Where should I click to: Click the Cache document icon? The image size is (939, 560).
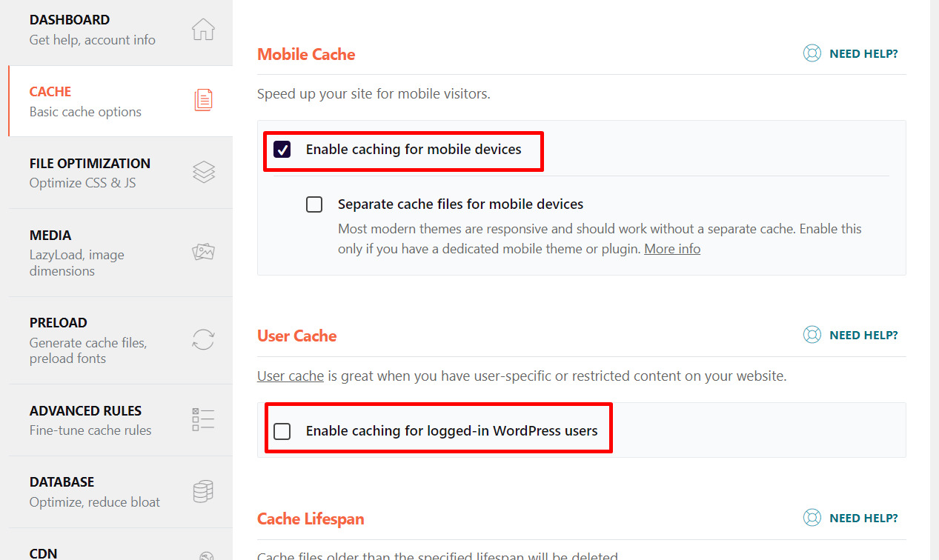point(203,100)
